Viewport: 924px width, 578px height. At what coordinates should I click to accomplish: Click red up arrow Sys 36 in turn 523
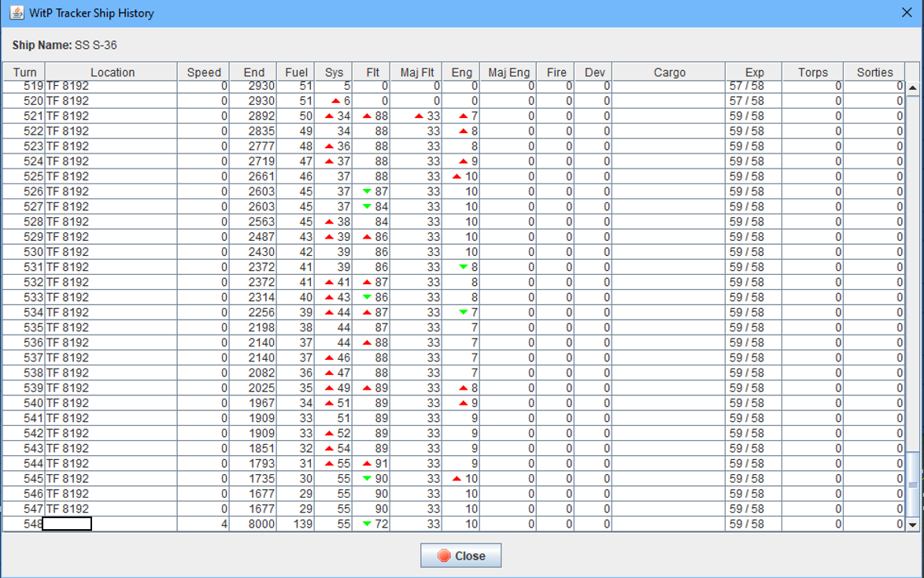point(330,146)
